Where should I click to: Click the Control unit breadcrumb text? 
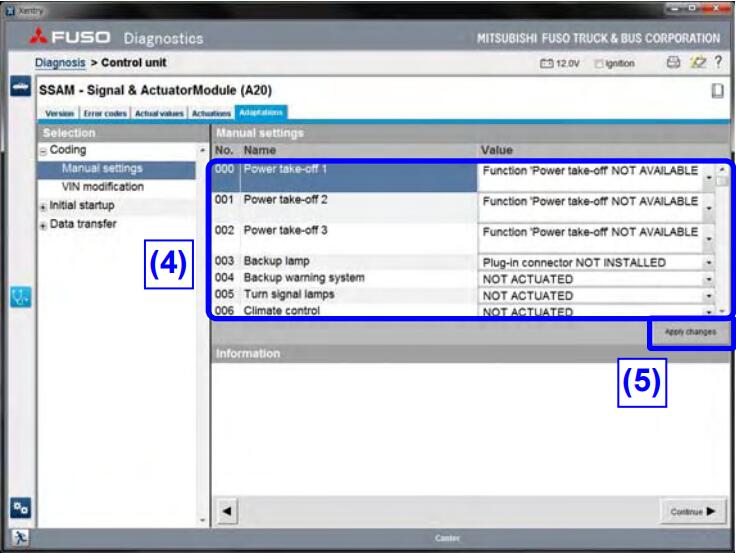[x=134, y=62]
